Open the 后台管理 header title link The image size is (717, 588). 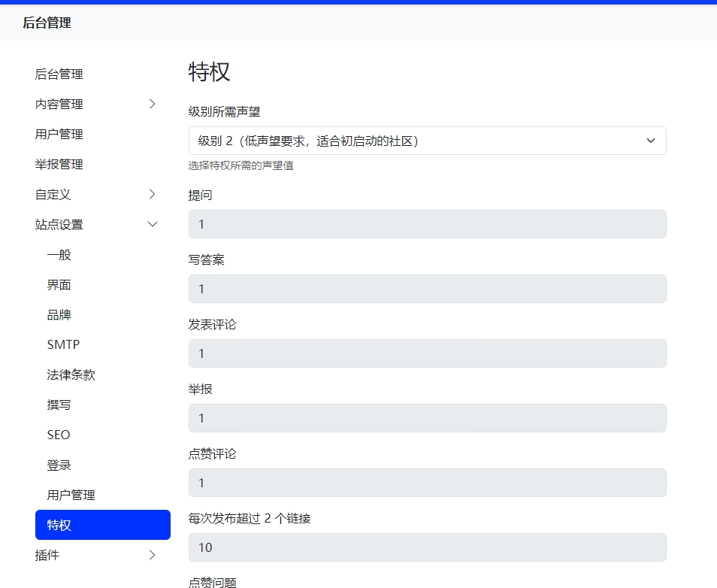(x=47, y=23)
